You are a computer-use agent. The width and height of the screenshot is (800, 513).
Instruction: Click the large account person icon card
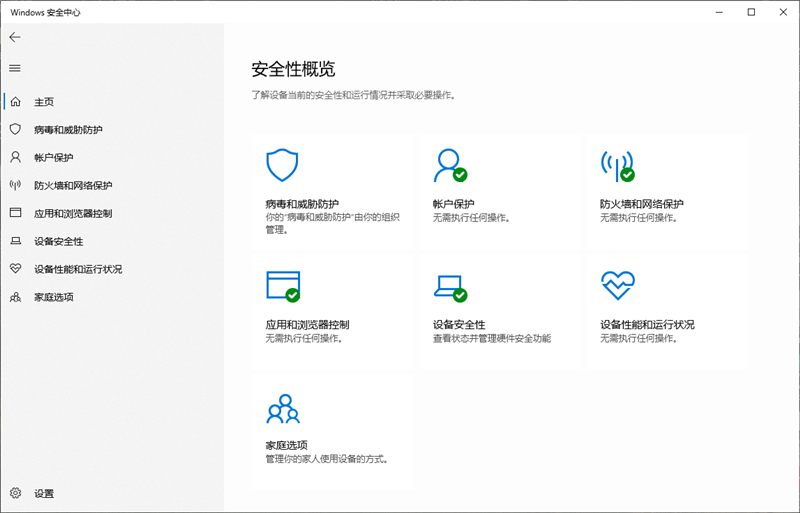450,165
